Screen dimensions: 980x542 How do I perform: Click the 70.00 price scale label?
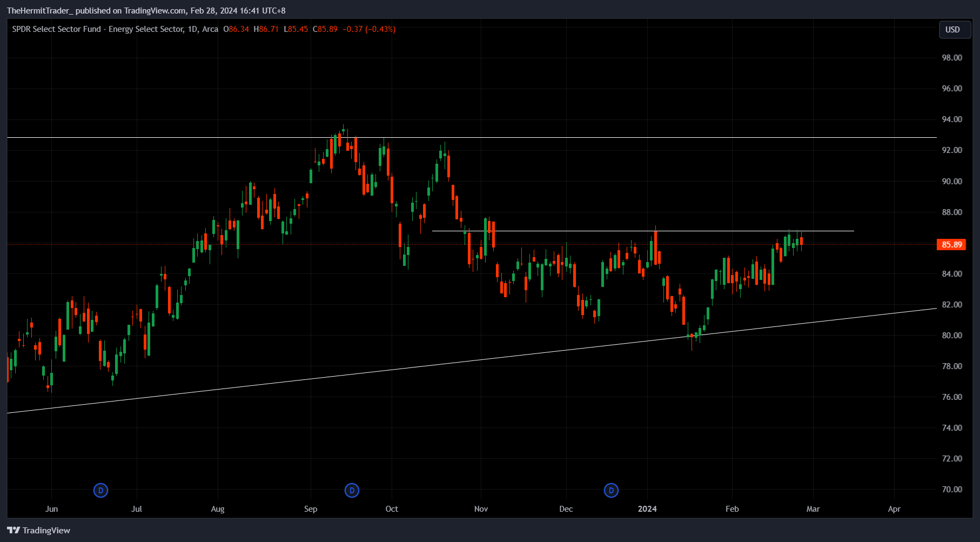(x=951, y=490)
